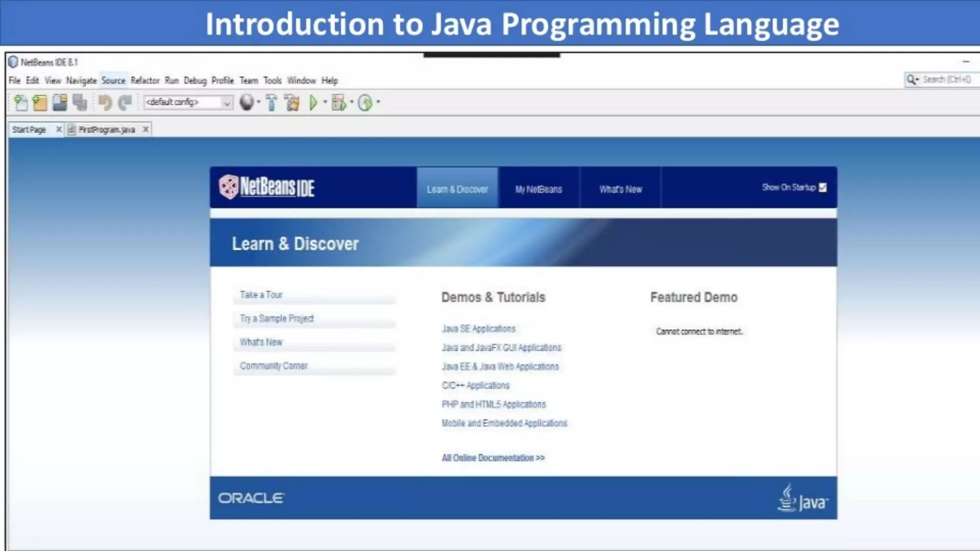The height and width of the screenshot is (551, 980).
Task: Click the New Project toolbar icon
Action: (x=40, y=102)
